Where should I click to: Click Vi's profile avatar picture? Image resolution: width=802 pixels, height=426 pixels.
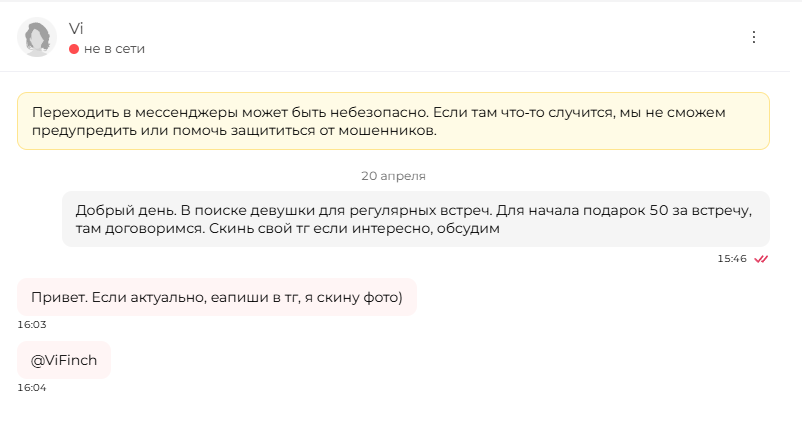[37, 37]
